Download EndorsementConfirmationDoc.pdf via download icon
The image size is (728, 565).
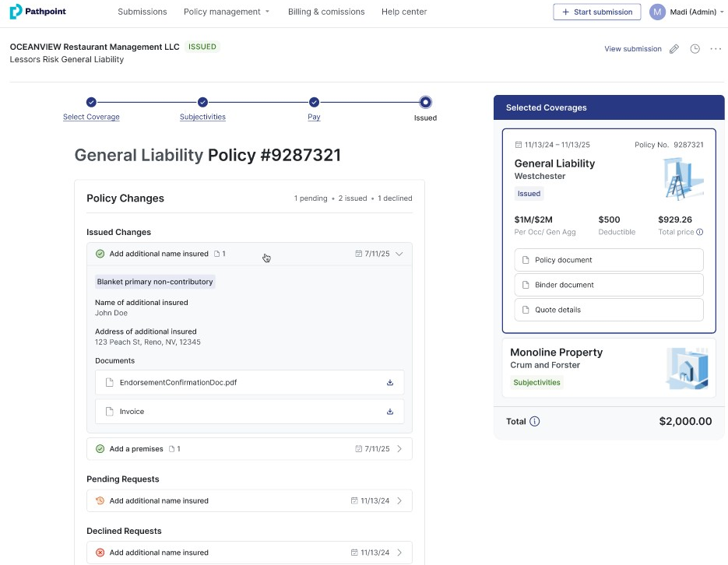coord(390,383)
